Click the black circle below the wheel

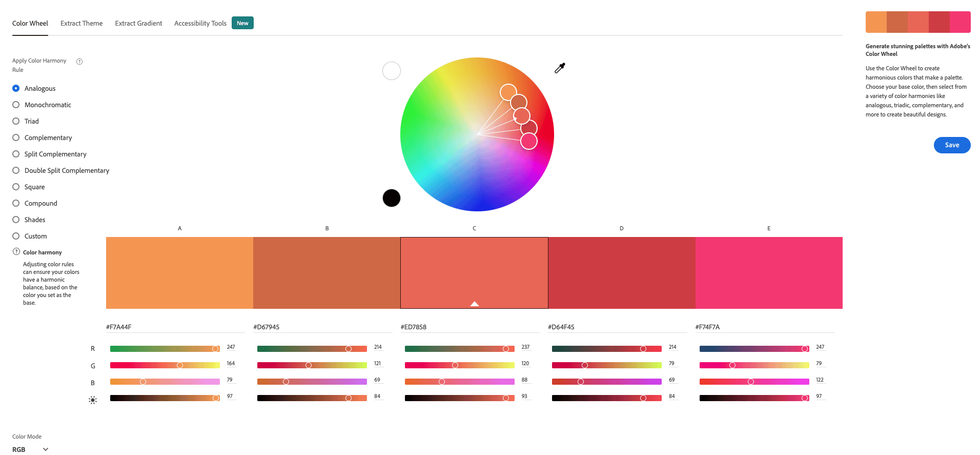[x=391, y=197]
